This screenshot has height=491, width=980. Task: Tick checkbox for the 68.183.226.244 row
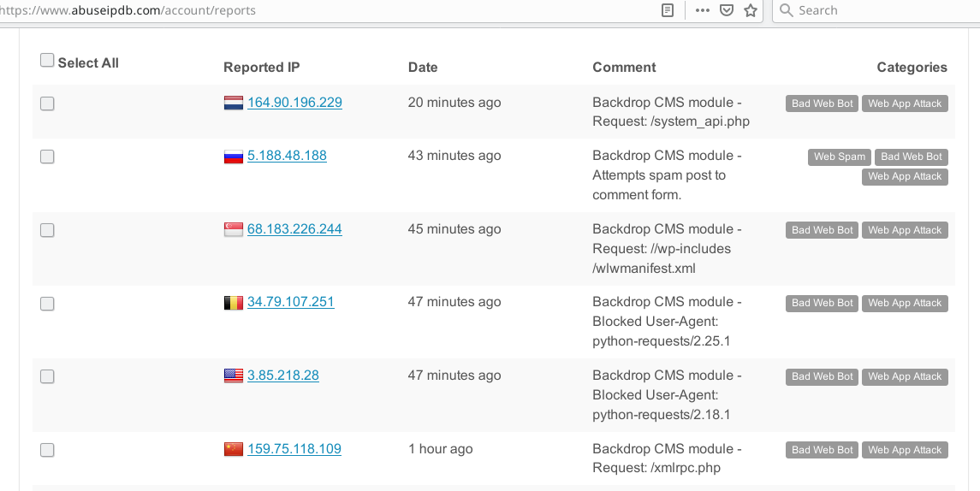coord(47,230)
